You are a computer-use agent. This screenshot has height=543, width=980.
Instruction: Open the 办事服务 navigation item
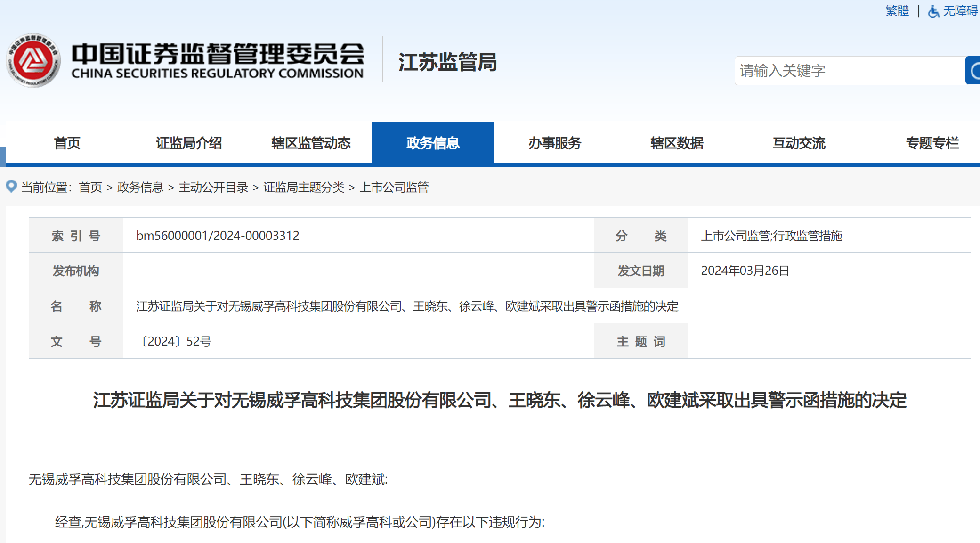555,143
